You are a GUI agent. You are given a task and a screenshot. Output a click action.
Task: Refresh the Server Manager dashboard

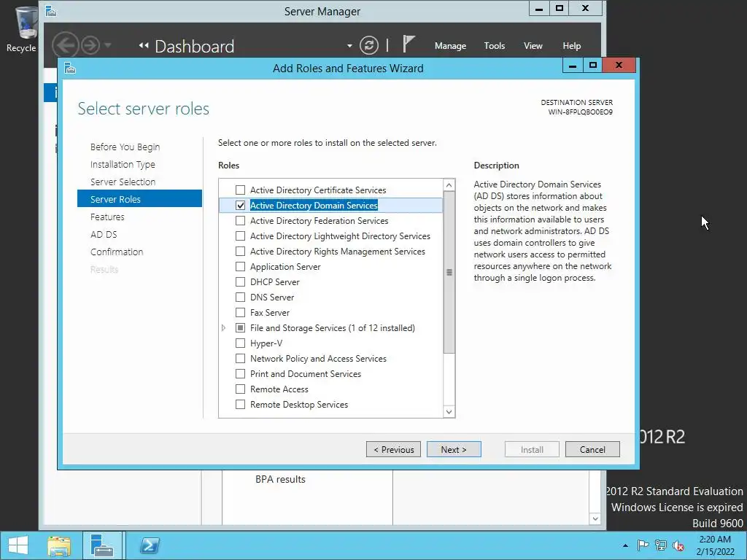pos(368,46)
